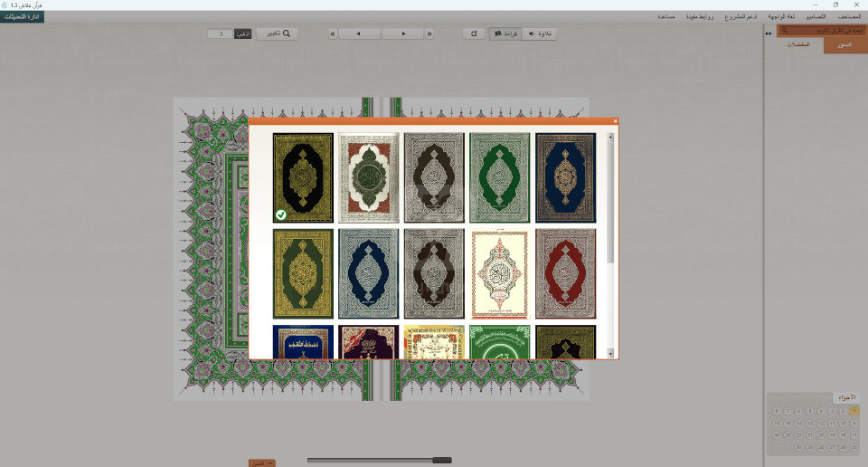868x467 pixels.
Task: Activate the تلاوة recitation mode button
Action: point(539,33)
